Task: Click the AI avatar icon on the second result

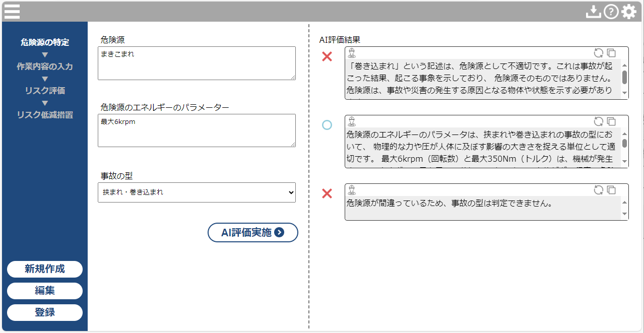Action: click(351, 121)
